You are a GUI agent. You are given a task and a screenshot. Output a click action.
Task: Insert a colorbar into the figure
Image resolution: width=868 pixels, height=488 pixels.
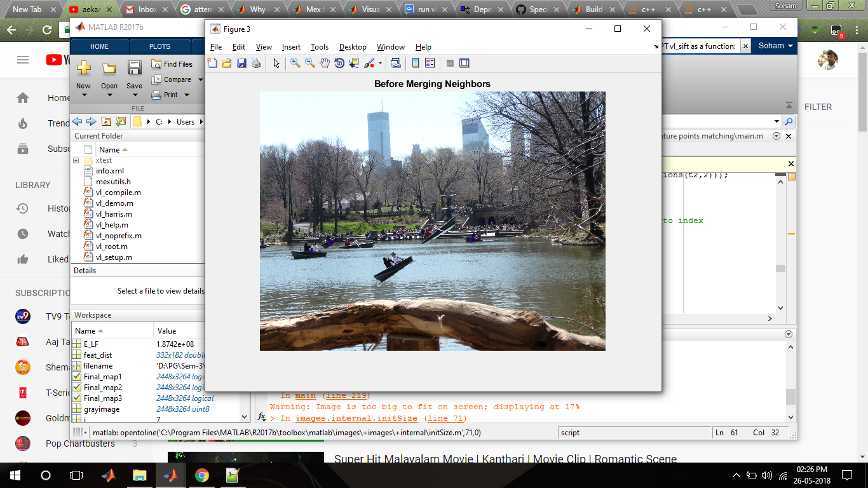[x=415, y=63]
